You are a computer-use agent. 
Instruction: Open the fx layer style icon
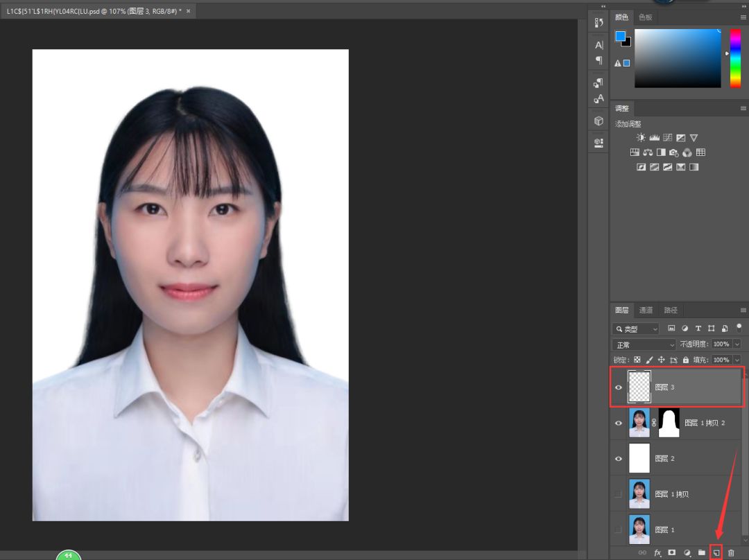coord(657,552)
